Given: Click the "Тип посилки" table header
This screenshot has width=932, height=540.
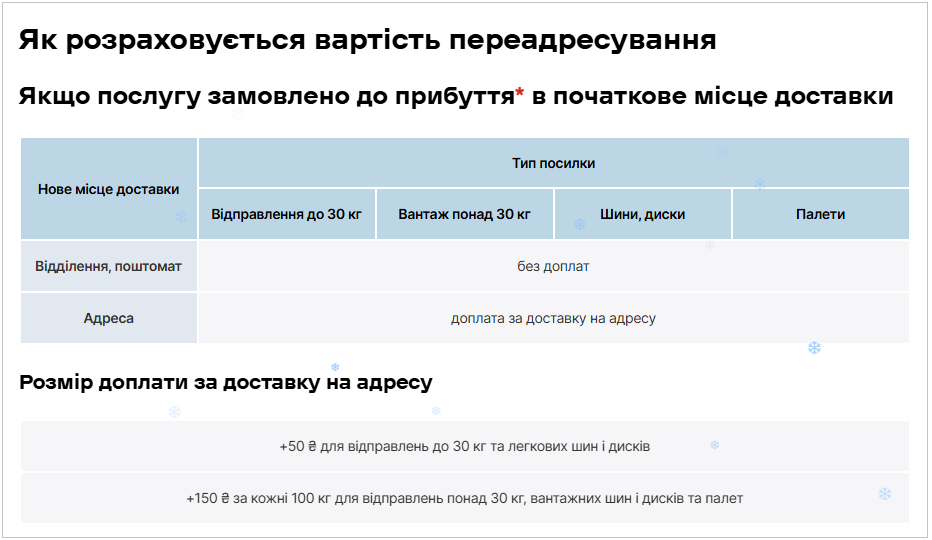Looking at the screenshot, I should click(553, 163).
